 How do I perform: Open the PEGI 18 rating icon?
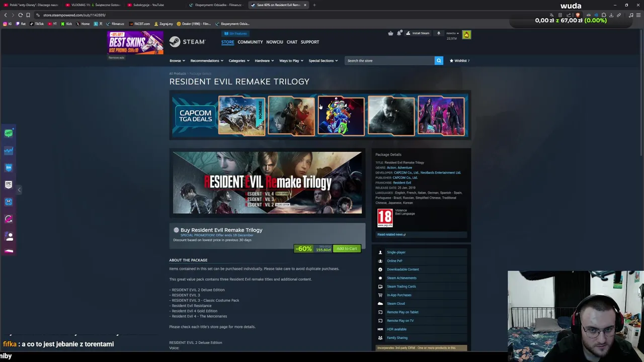pyautogui.click(x=385, y=218)
